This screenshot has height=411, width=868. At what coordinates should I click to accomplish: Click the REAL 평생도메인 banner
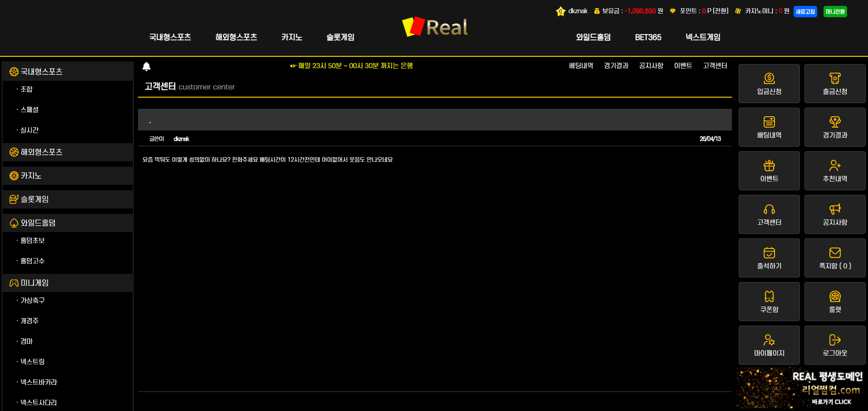click(802, 388)
